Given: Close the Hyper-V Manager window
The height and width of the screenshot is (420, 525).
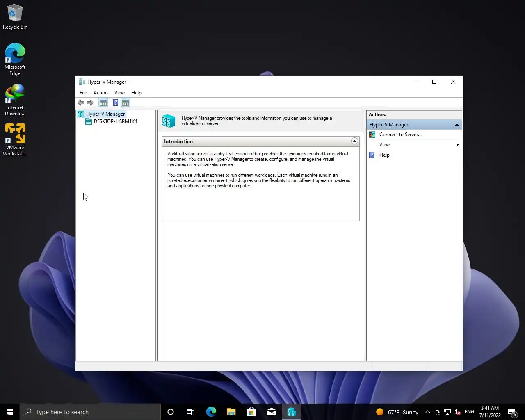Looking at the screenshot, I should [x=453, y=82].
